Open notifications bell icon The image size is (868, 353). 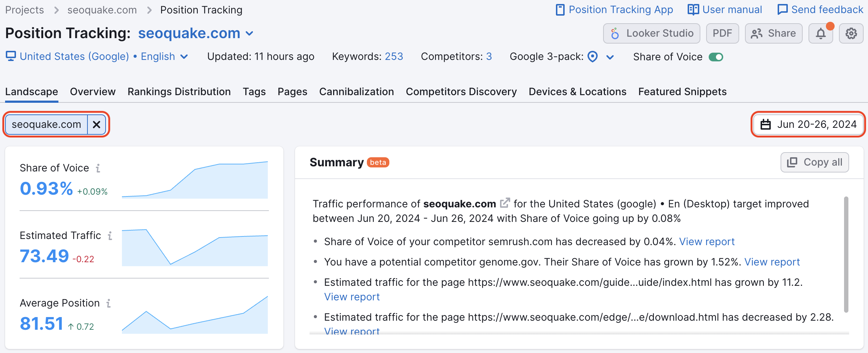pyautogui.click(x=821, y=33)
